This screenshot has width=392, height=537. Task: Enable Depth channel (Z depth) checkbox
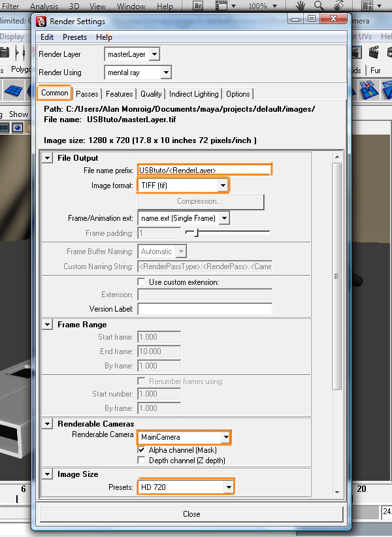click(x=141, y=460)
